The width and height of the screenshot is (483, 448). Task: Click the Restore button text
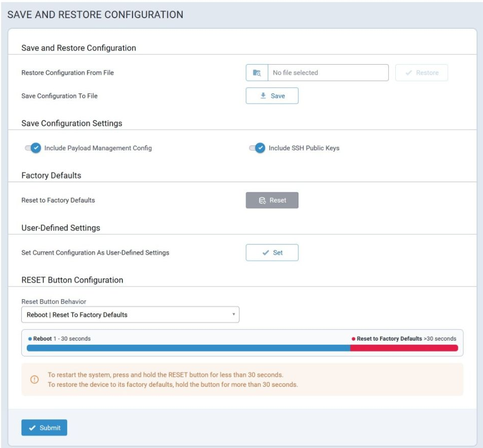click(x=427, y=73)
